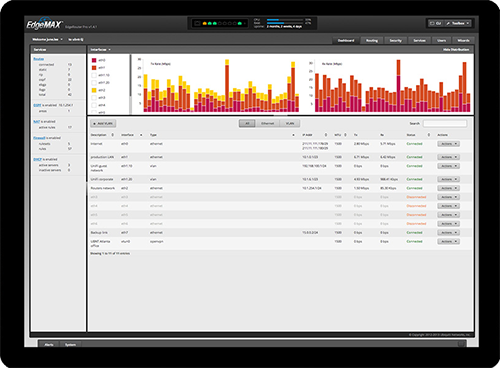Viewport: 500px width, 368px height.
Task: Filter interface list by VLAN
Action: [290, 124]
